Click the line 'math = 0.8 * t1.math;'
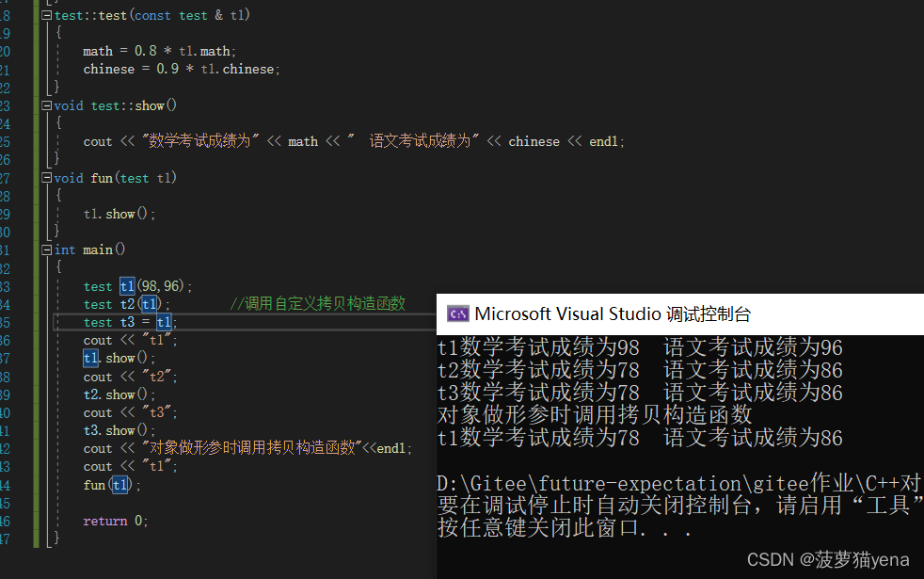Image resolution: width=924 pixels, height=579 pixels. pyautogui.click(x=159, y=51)
